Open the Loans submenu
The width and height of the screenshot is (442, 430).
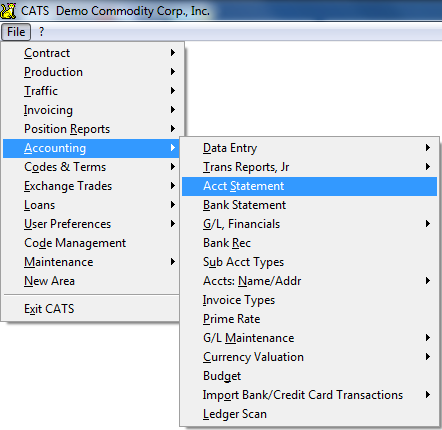[91, 205]
